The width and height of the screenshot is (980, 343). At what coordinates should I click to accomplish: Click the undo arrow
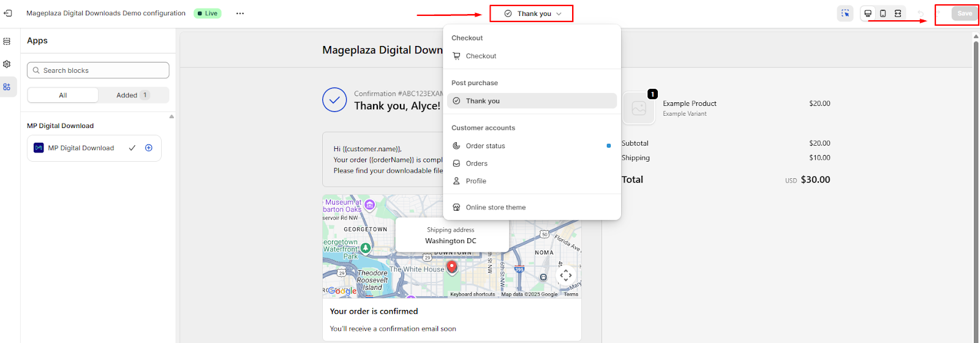pos(920,13)
